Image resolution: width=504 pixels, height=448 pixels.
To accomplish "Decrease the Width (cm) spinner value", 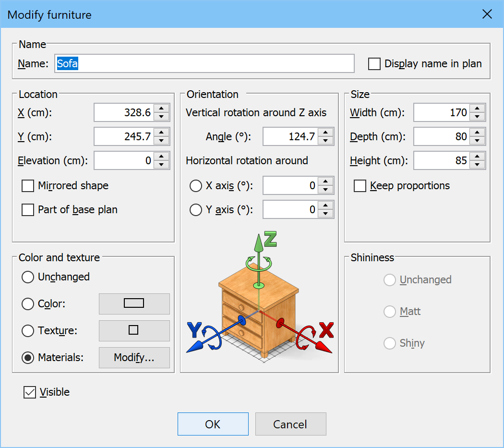I will (x=477, y=117).
